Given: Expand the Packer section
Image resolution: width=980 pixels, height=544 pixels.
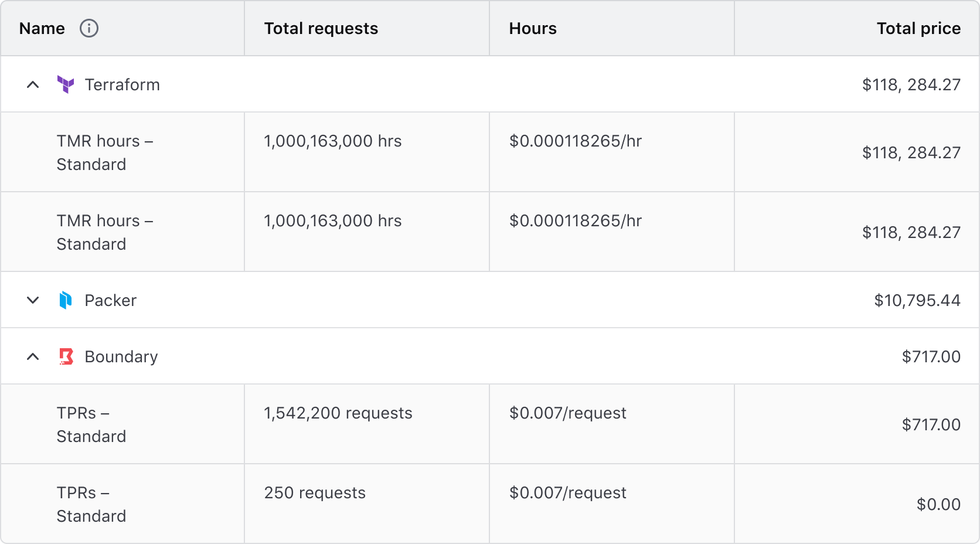Looking at the screenshot, I should tap(33, 300).
